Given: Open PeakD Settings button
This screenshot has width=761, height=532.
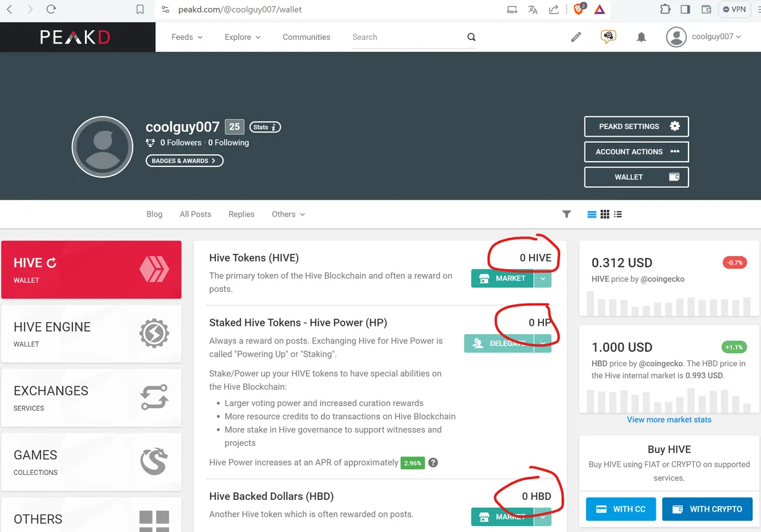Looking at the screenshot, I should 636,127.
